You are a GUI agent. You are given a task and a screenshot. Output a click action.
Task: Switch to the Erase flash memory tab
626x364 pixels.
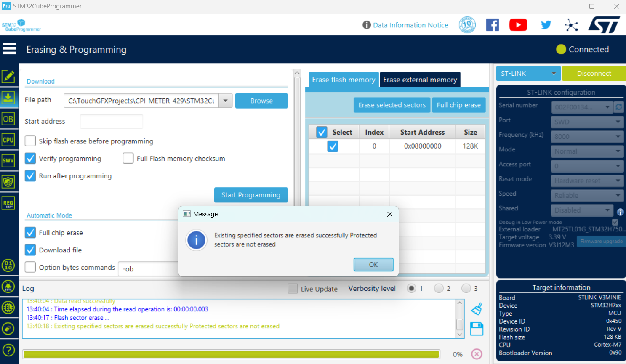pos(344,80)
